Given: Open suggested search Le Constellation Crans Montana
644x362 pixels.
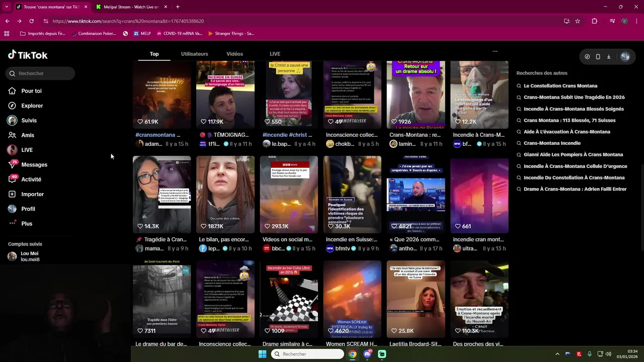Looking at the screenshot, I should [560, 86].
